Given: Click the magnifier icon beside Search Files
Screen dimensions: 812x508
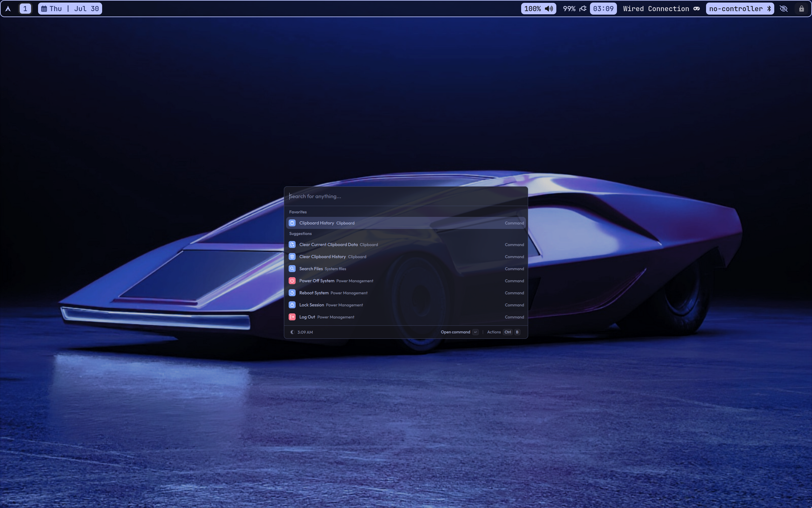Looking at the screenshot, I should pyautogui.click(x=292, y=269).
